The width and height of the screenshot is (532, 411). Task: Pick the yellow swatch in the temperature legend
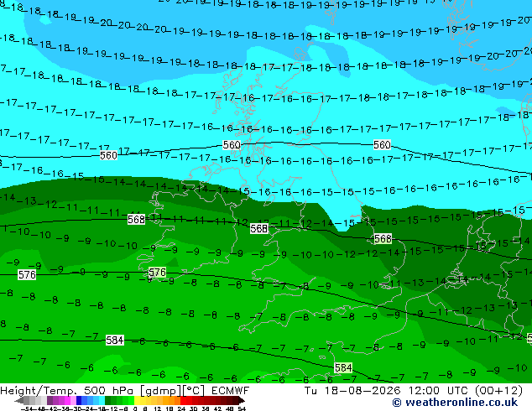pos(137,400)
